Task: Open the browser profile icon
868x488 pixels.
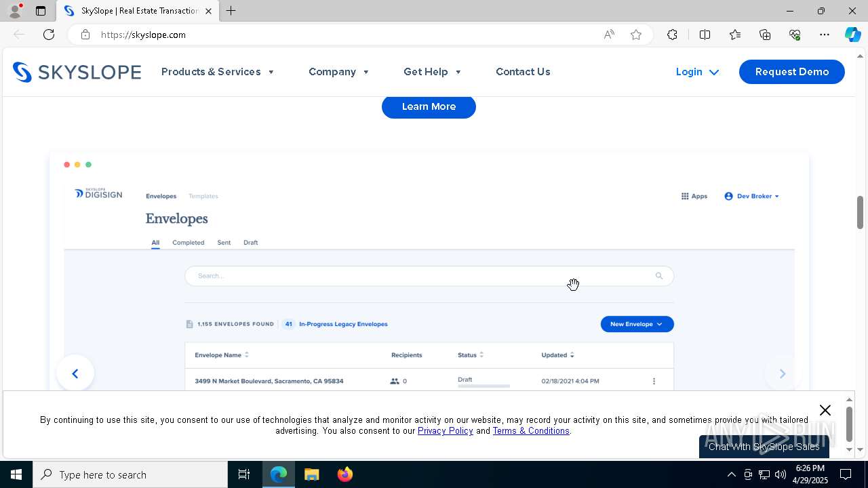Action: click(15, 11)
